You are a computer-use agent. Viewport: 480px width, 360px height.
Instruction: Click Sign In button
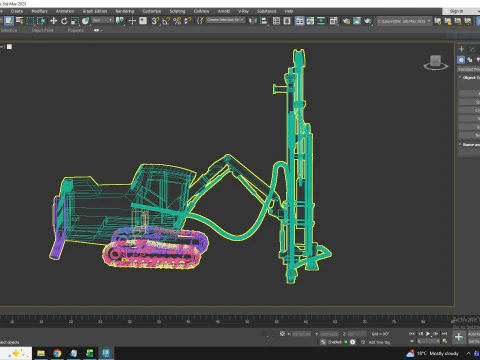pyautogui.click(x=456, y=11)
